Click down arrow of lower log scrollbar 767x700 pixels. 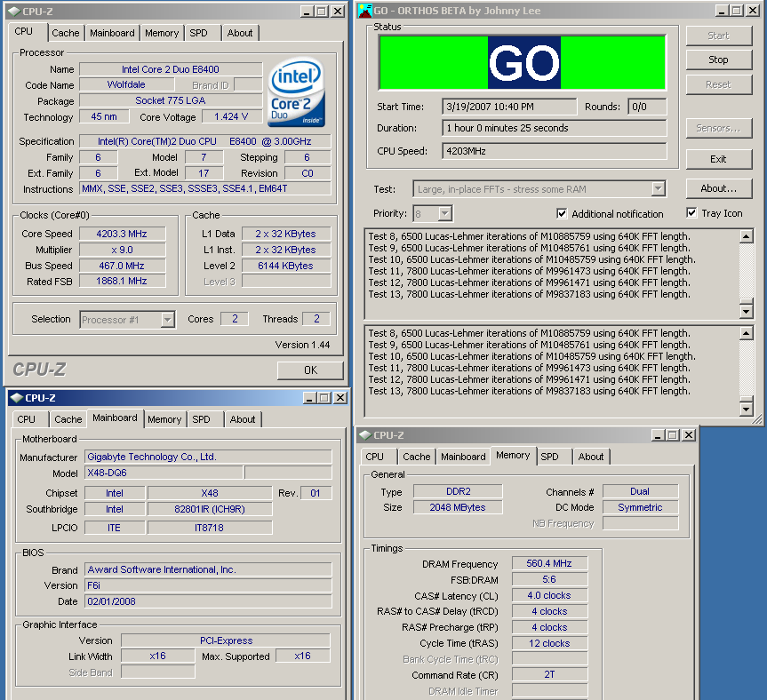click(x=746, y=409)
